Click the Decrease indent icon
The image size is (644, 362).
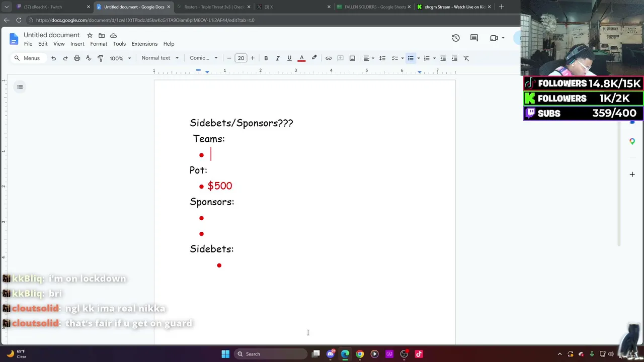pos(443,58)
